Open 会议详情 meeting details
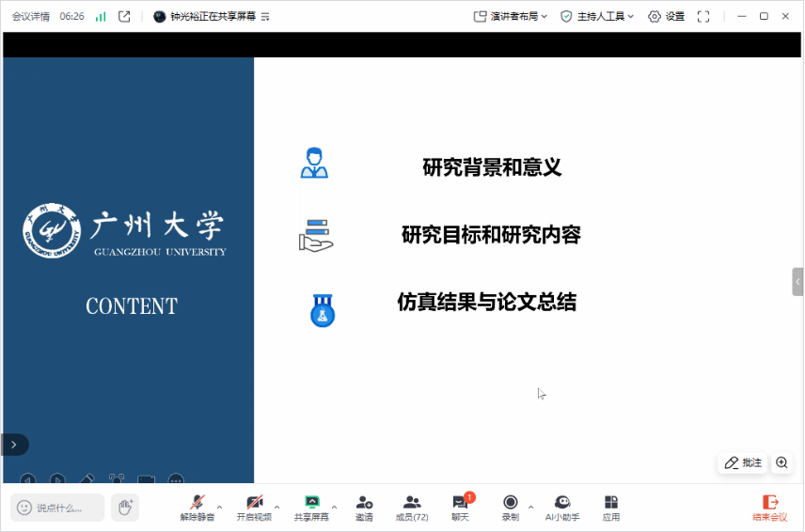This screenshot has width=805, height=532. tap(30, 16)
